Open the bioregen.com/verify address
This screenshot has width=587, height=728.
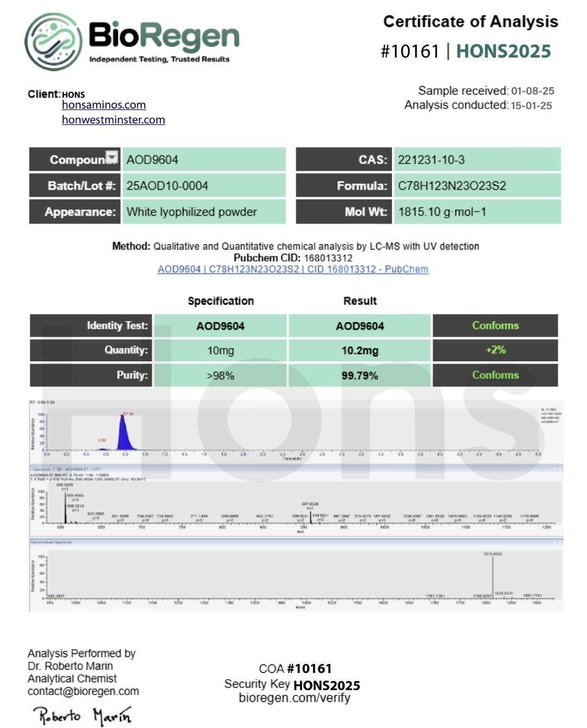pos(295,698)
